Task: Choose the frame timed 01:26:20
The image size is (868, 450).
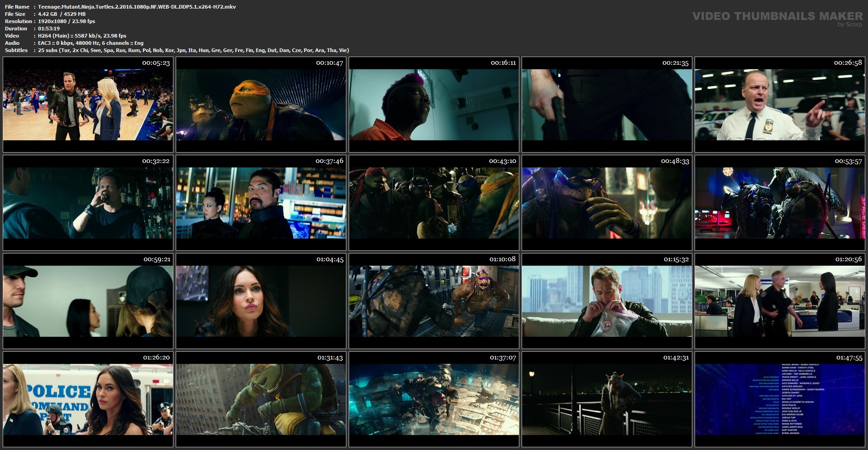Action: click(88, 399)
